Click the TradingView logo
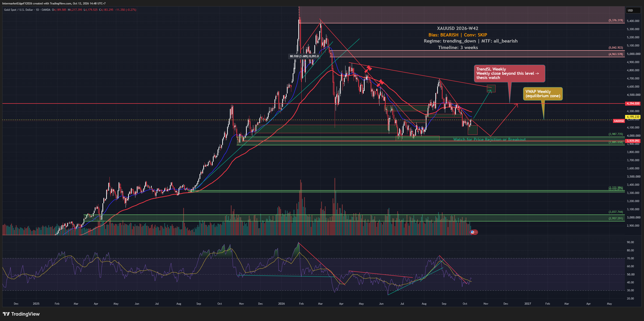 coord(21,314)
